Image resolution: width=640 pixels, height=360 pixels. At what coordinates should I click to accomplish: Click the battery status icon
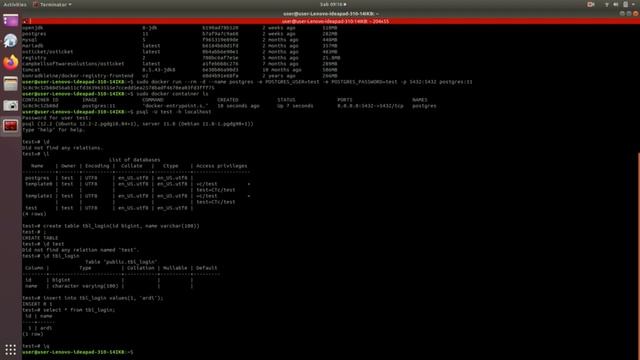625,4
